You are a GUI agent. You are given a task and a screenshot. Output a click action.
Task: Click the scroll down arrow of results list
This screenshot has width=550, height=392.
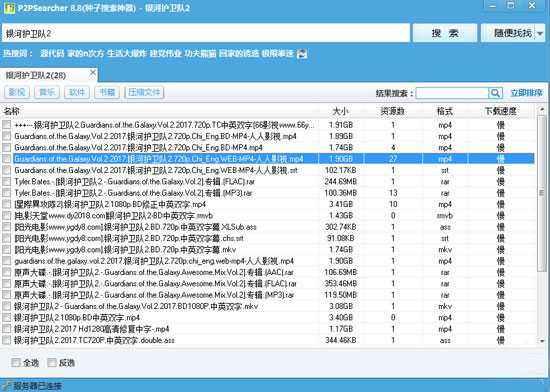542,340
